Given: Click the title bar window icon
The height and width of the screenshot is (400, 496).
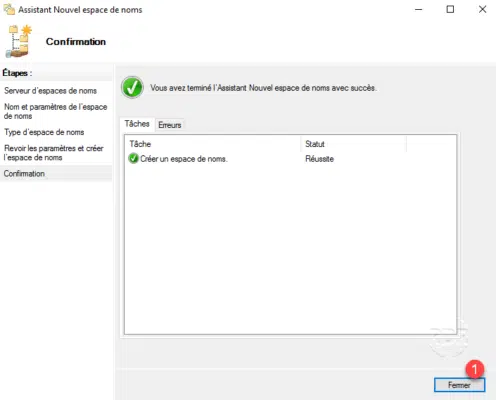Looking at the screenshot, I should click(9, 9).
